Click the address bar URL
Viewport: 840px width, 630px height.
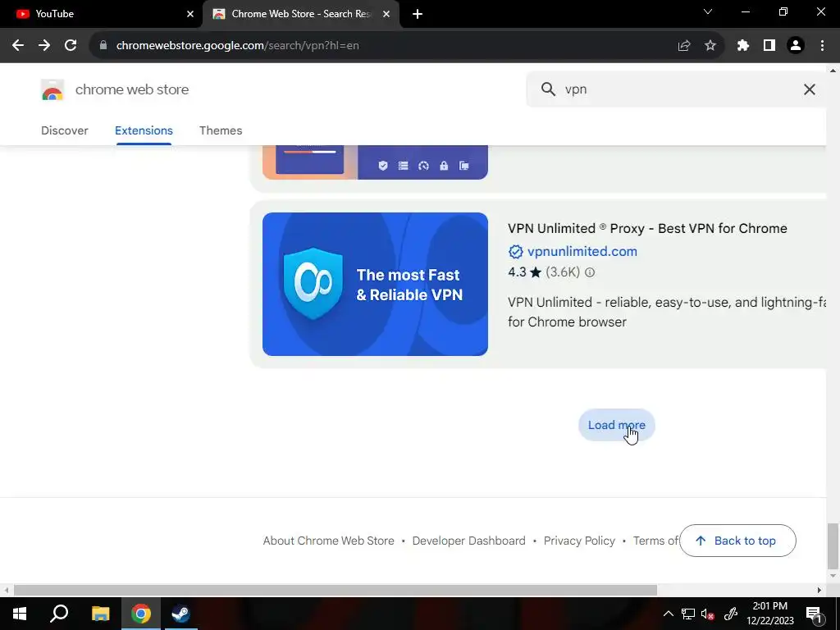tap(237, 46)
